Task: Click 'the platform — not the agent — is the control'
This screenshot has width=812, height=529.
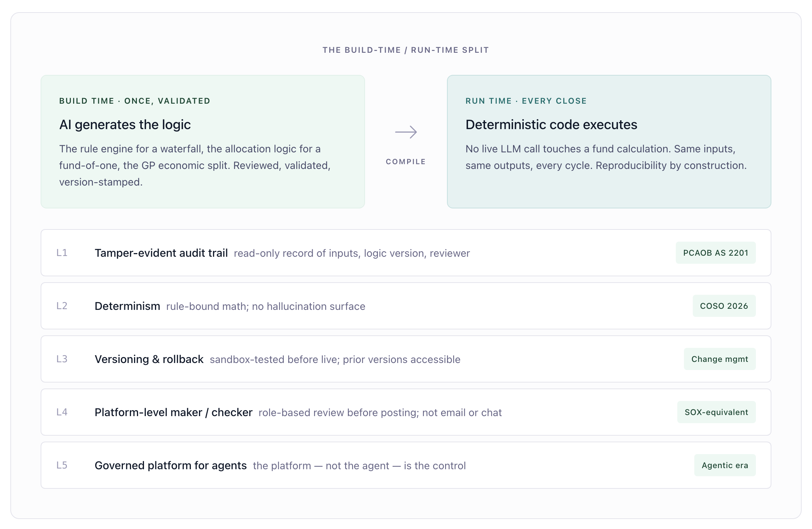Action: (x=359, y=466)
